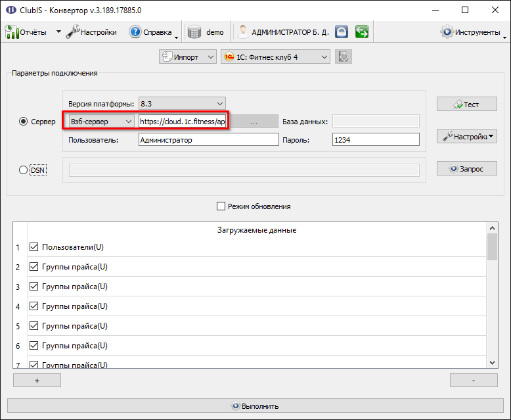Click the blue lock icon
Image resolution: width=511 pixels, height=420 pixels.
341,32
